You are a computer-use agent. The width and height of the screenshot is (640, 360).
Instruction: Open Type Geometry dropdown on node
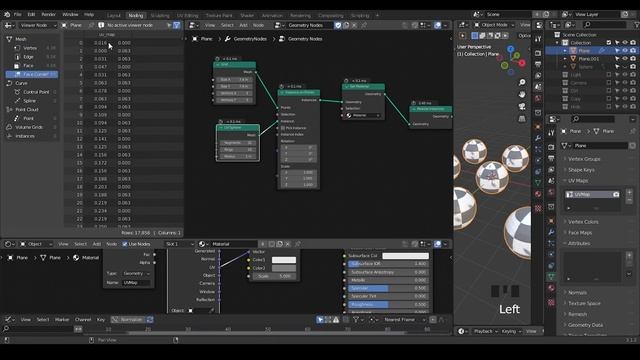point(136,273)
